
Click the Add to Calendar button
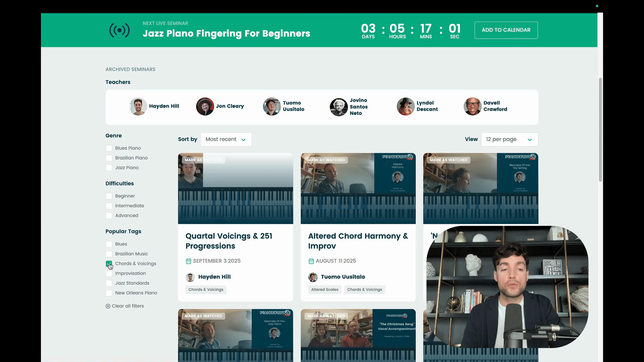[x=506, y=30]
